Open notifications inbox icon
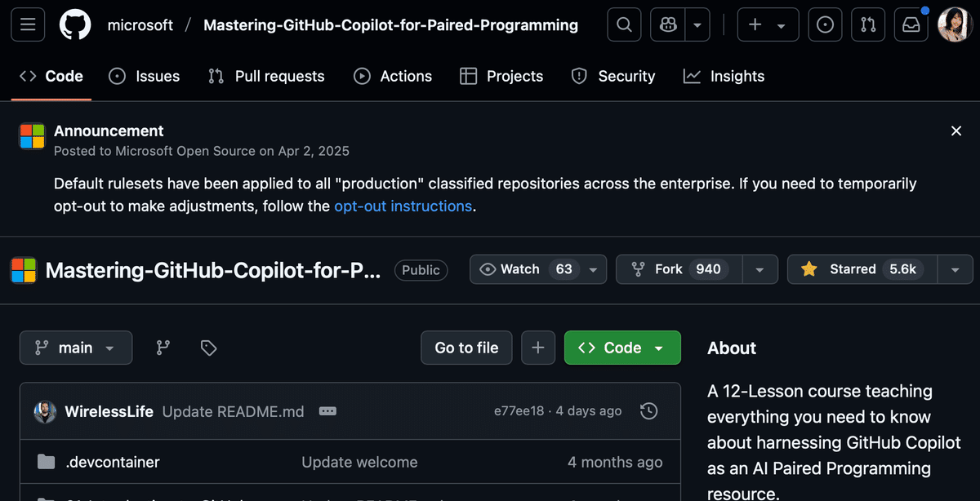Screen dimensions: 980x501 (911, 25)
